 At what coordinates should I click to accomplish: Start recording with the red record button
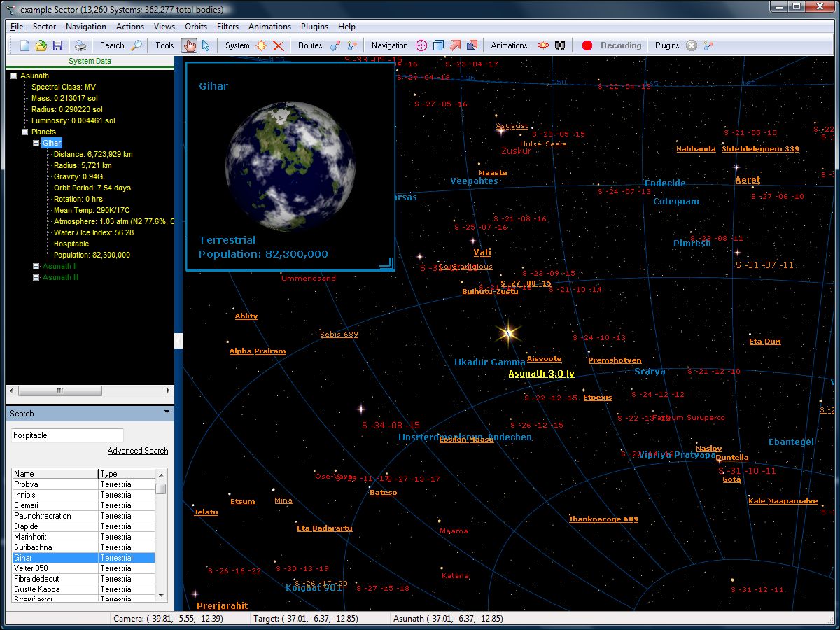click(587, 45)
